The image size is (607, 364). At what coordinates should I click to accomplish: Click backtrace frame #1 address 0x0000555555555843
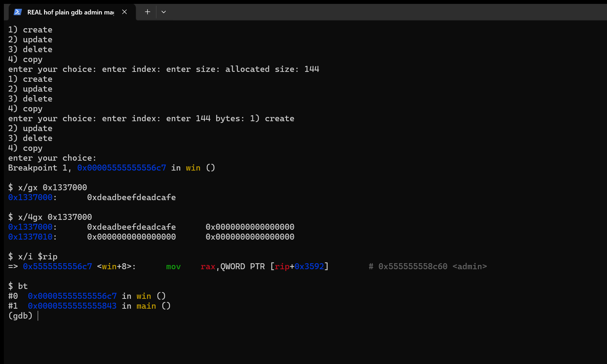tap(72, 306)
